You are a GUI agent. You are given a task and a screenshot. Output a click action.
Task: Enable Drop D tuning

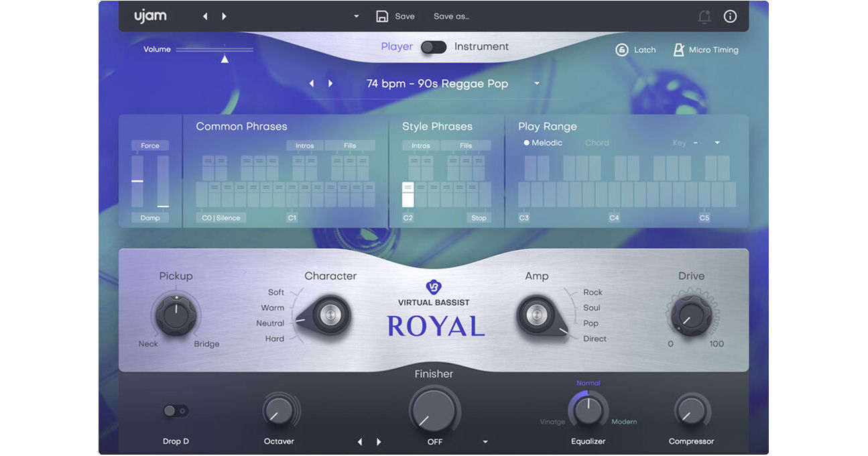click(176, 410)
